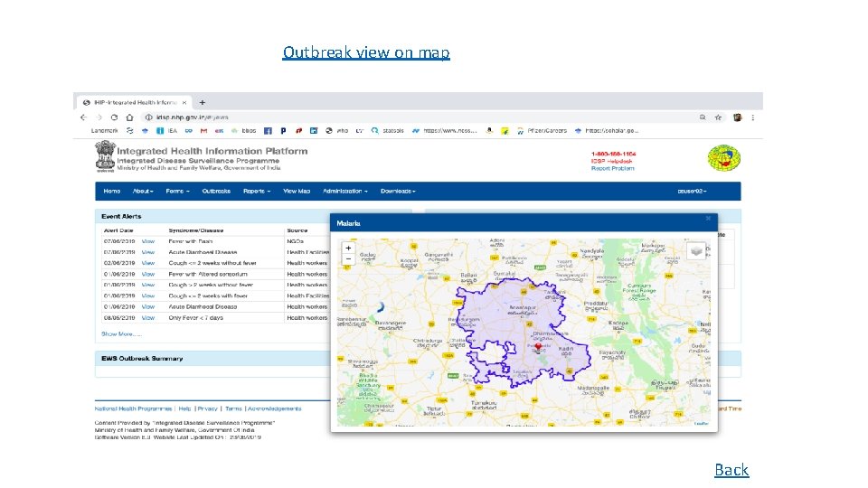868x488 pixels.
Task: Select the 'Fever with Rash' cell
Action: point(191,241)
